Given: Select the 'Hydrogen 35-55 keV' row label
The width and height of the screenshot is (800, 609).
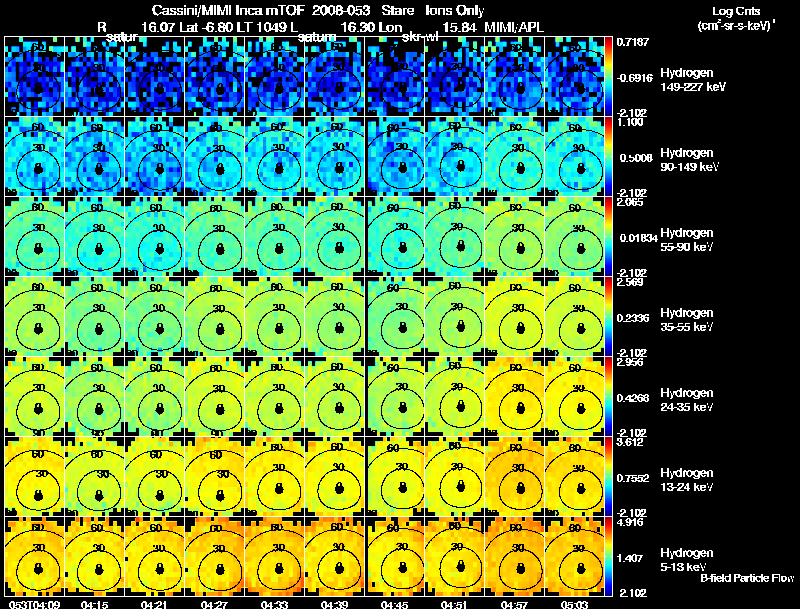Looking at the screenshot, I should click(687, 320).
